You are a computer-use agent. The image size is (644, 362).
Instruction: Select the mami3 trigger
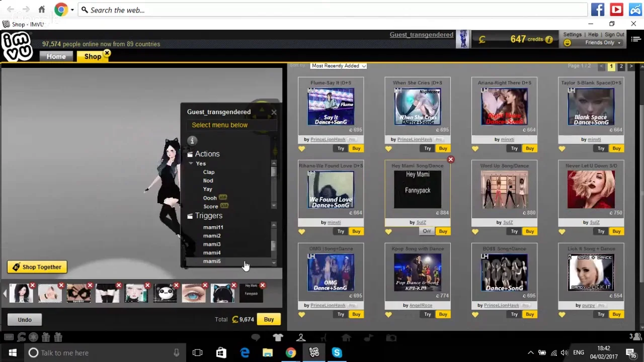pos(212,244)
